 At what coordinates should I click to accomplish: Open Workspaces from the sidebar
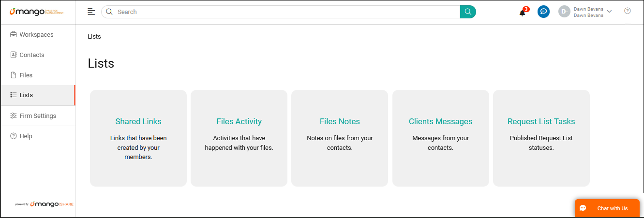pos(36,35)
